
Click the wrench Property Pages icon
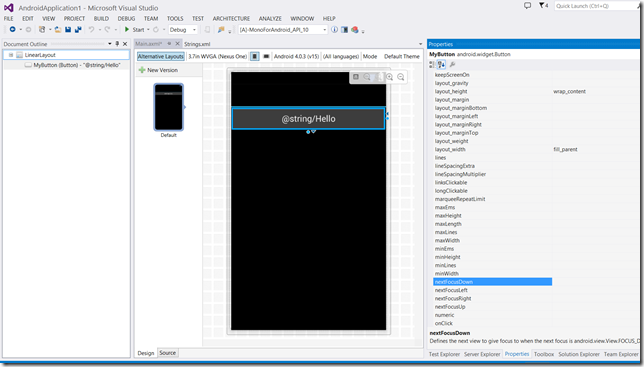coord(453,64)
